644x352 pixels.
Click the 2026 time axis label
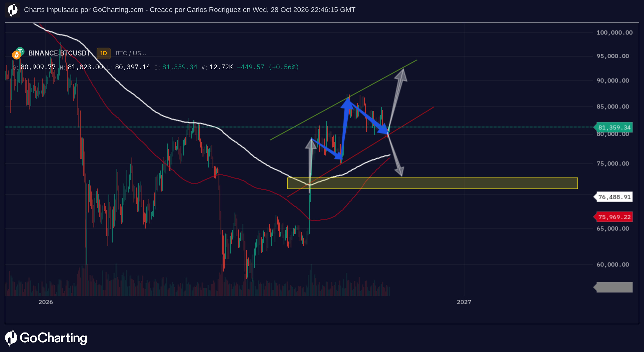tap(46, 302)
